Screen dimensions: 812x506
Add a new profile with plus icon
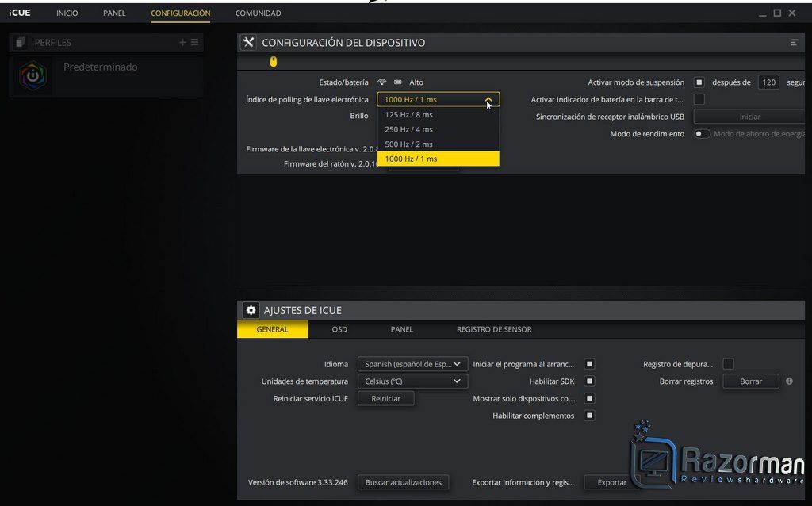[x=182, y=43]
